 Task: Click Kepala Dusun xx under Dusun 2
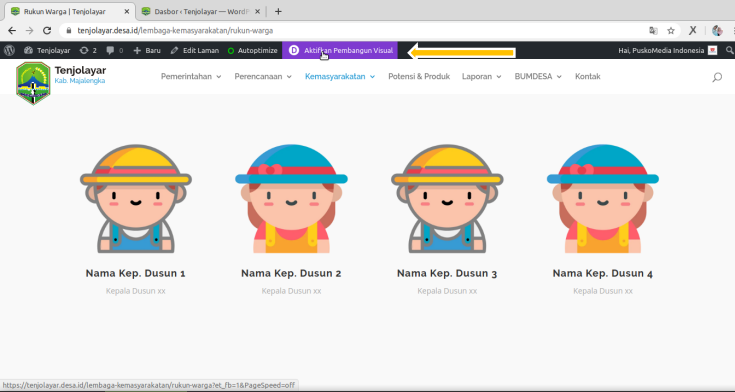291,291
